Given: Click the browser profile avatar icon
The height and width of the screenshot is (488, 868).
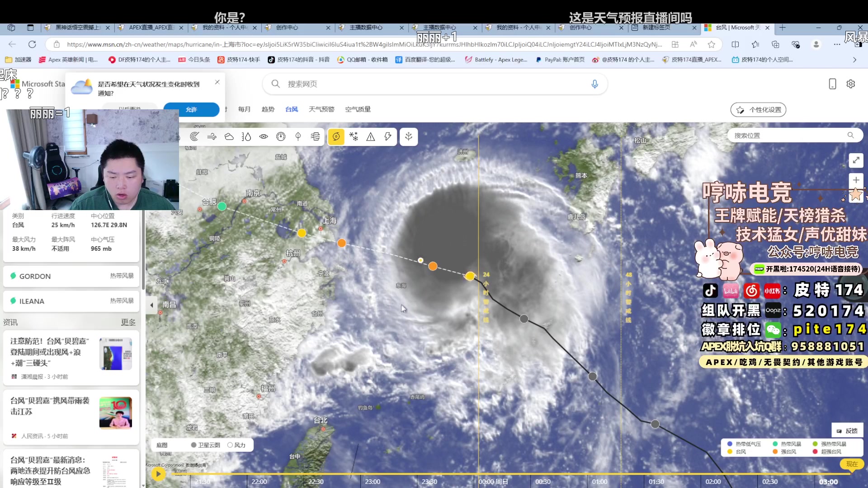Looking at the screenshot, I should tap(816, 44).
